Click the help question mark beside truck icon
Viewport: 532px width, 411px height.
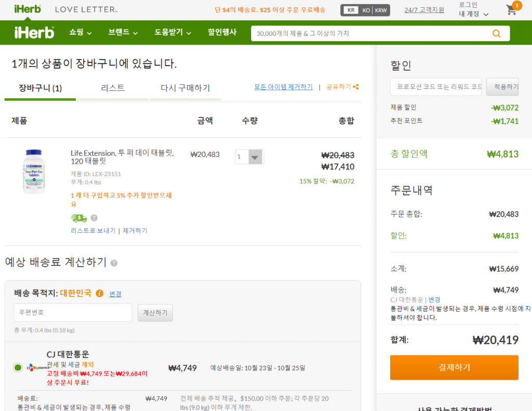pos(95,218)
